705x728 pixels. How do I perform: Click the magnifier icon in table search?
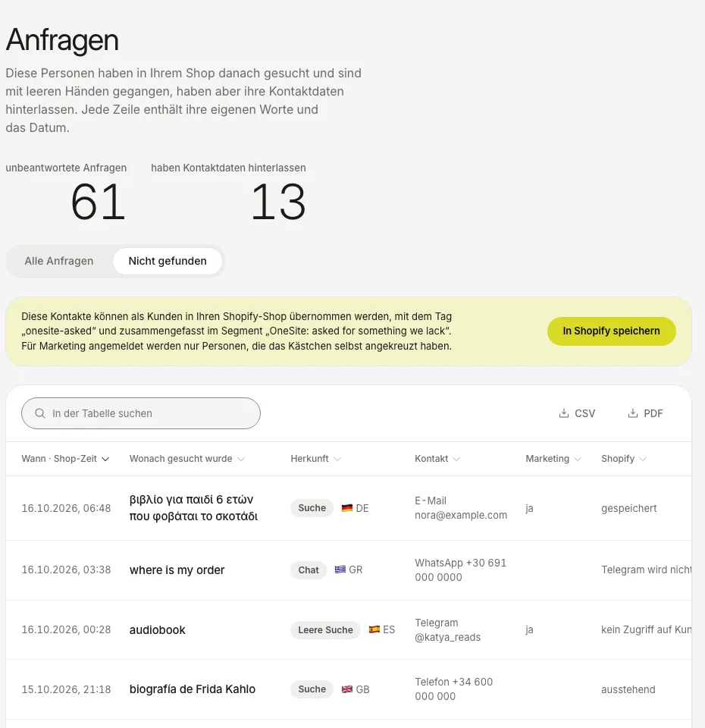pos(40,413)
